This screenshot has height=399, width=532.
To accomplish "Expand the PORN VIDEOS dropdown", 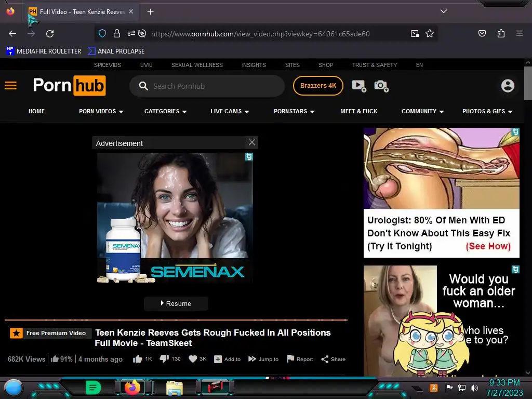I will [x=101, y=111].
